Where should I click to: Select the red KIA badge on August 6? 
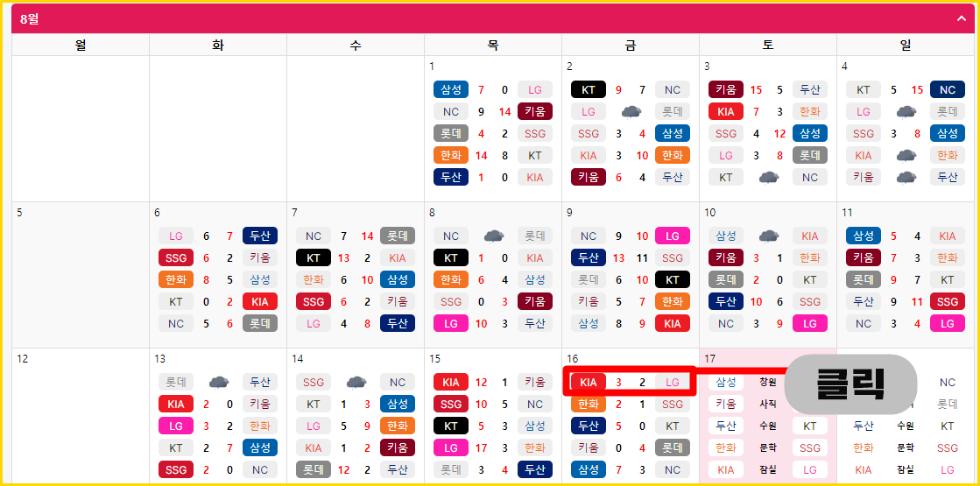pyautogui.click(x=260, y=302)
